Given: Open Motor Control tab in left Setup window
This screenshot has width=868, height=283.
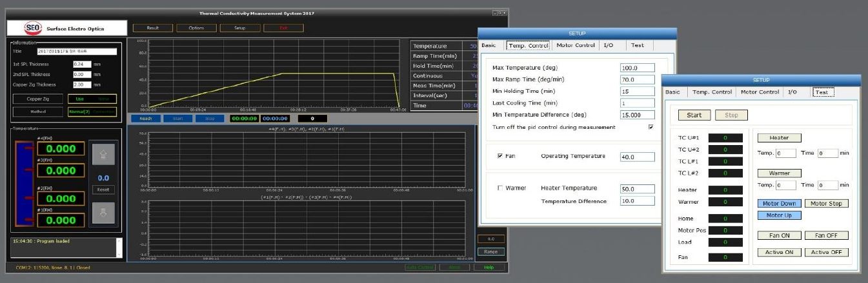Looking at the screenshot, I should pyautogui.click(x=575, y=45).
